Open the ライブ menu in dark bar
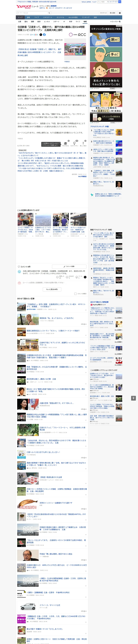The image size is (138, 644). 37,17
